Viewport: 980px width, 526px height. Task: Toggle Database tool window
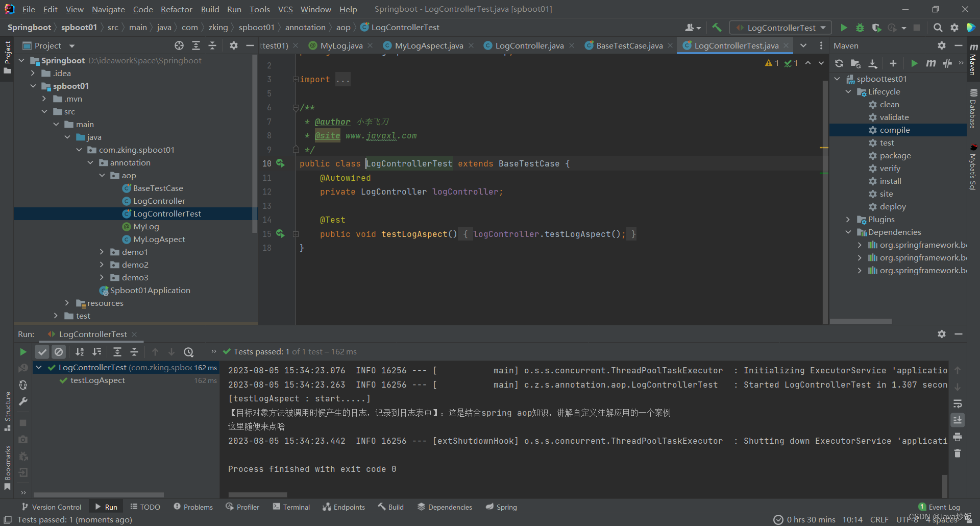tap(973, 108)
